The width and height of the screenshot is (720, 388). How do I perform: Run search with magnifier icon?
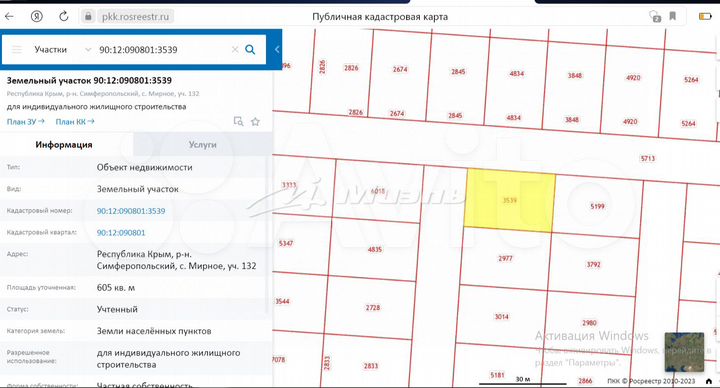click(x=250, y=50)
